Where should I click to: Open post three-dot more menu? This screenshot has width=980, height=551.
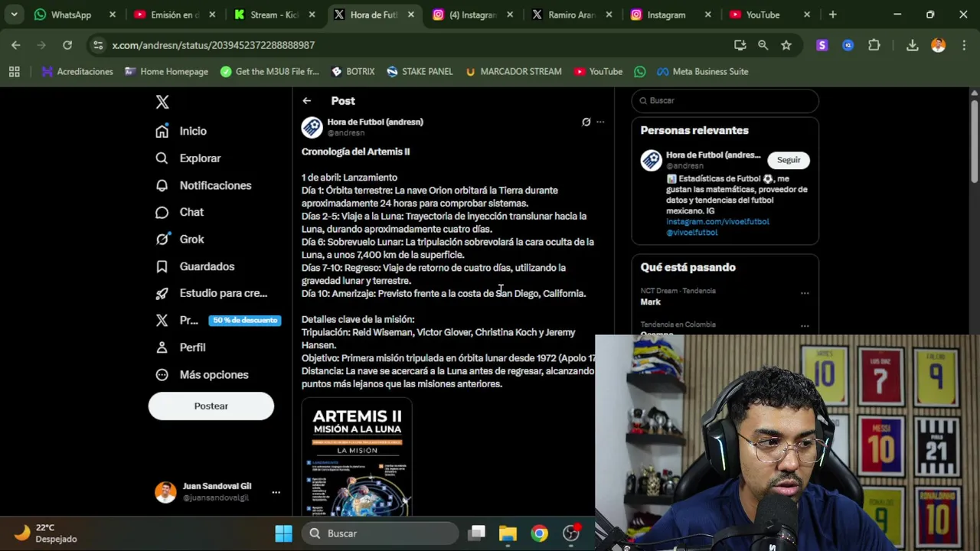(x=600, y=122)
